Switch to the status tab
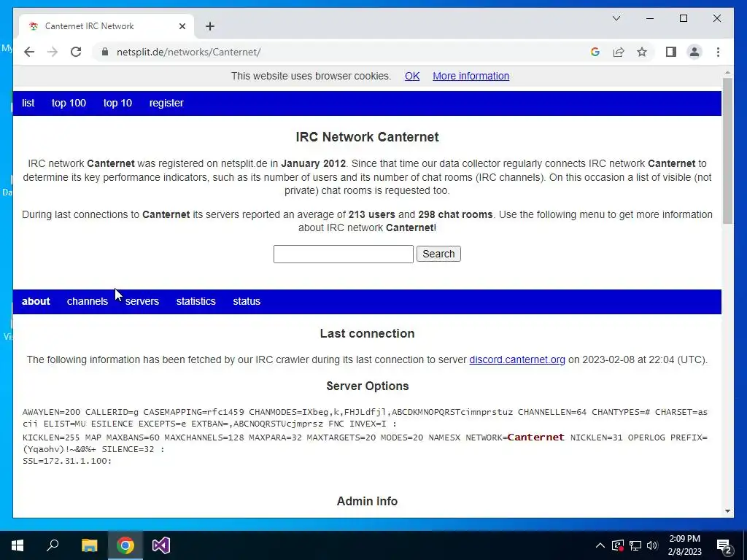This screenshot has width=747, height=560. click(247, 301)
